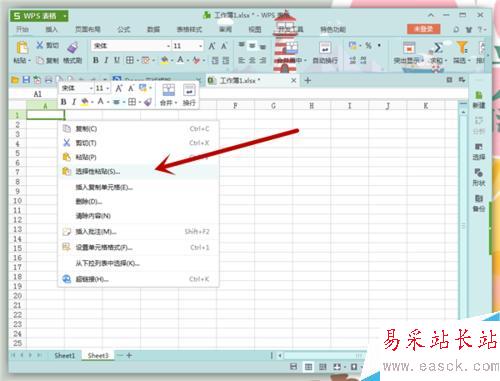Choose 设置单元格格式(F)... from the context menu
Viewport: 500px width, 381px height.
coord(139,247)
